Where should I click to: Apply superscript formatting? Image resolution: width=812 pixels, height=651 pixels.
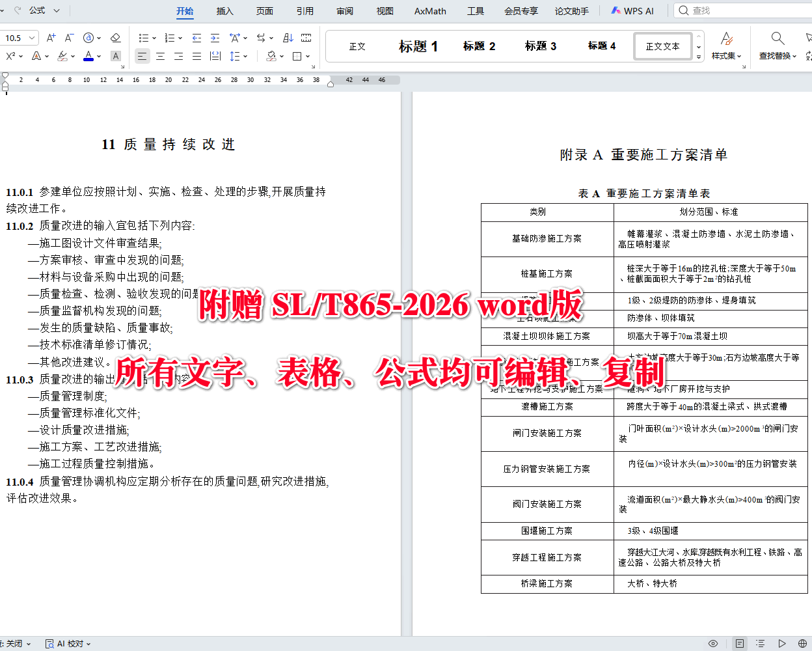(11, 56)
